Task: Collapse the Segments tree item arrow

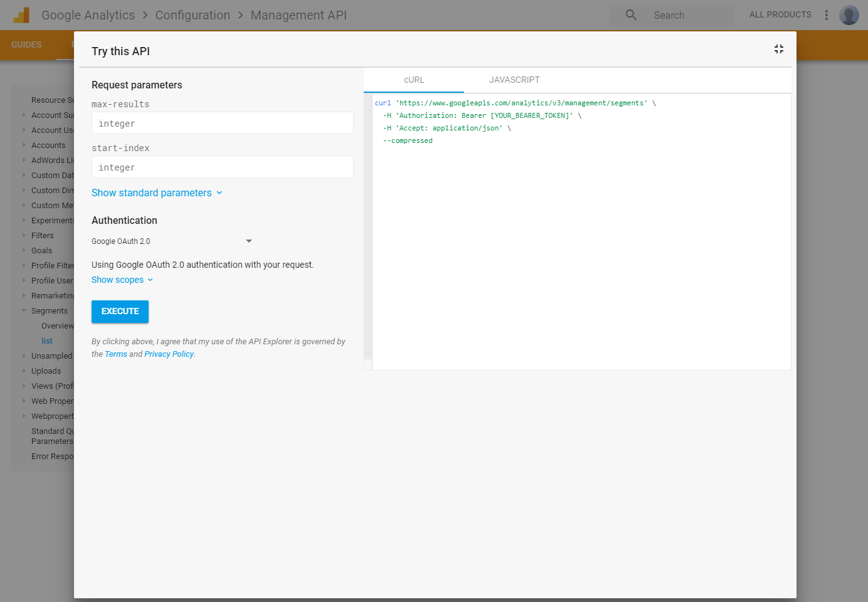Action: point(24,310)
